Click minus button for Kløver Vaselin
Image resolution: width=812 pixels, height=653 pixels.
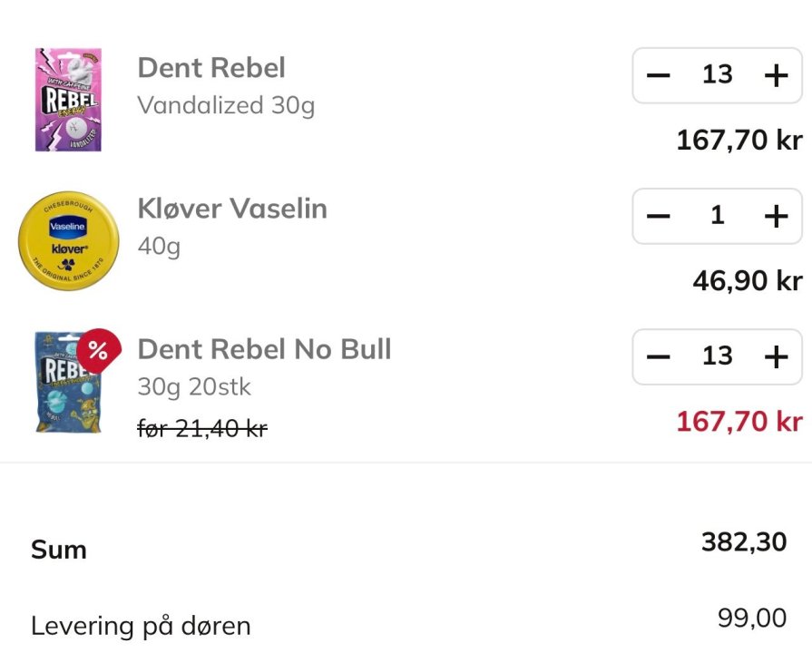pyautogui.click(x=659, y=216)
